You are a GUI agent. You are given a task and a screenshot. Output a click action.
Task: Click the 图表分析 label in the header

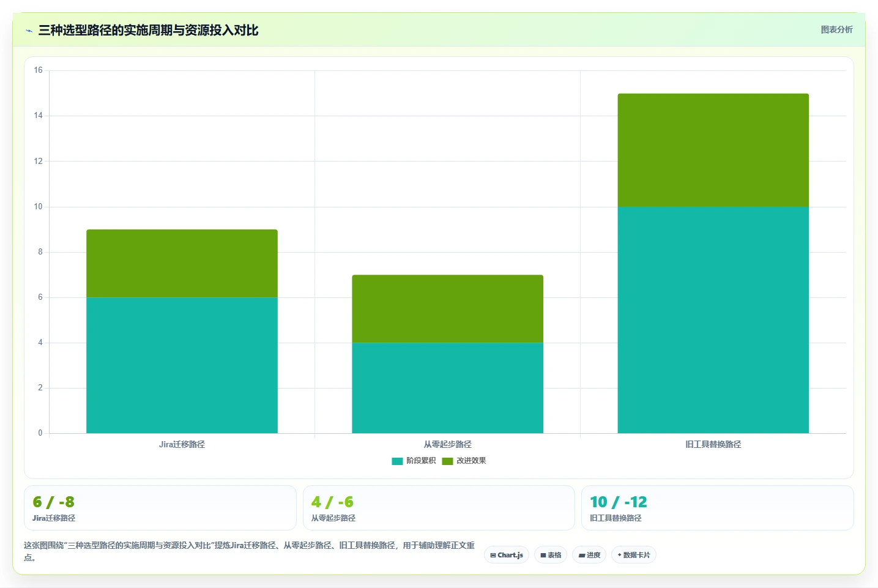tap(836, 29)
